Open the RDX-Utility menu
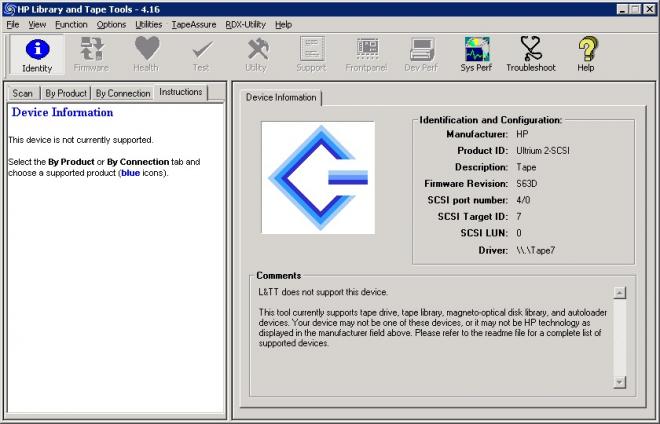The image size is (660, 424). coord(245,25)
